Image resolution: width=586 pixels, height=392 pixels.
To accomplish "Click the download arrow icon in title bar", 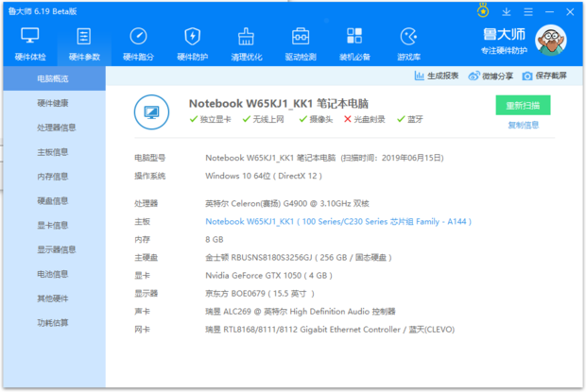I will tap(506, 12).
